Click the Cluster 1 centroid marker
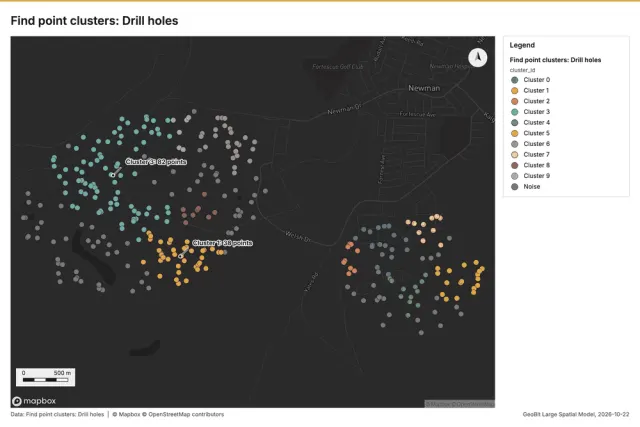This screenshot has width=640, height=427. click(x=180, y=256)
